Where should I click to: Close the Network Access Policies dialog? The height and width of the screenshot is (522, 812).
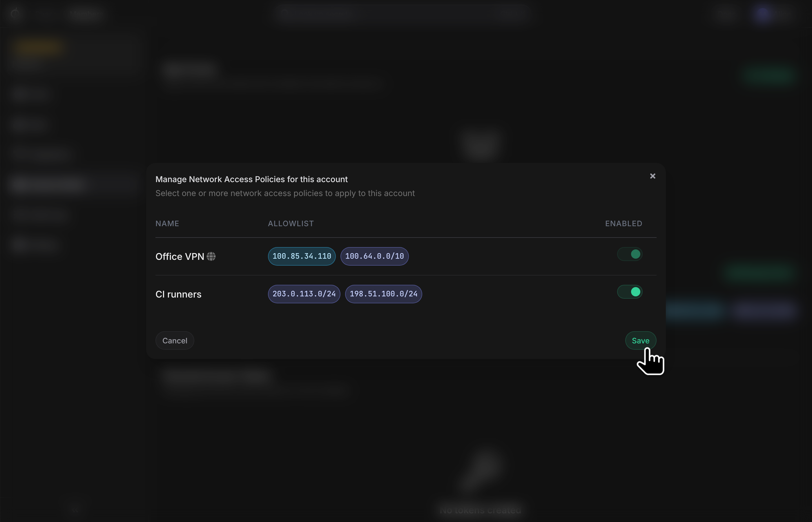click(652, 176)
